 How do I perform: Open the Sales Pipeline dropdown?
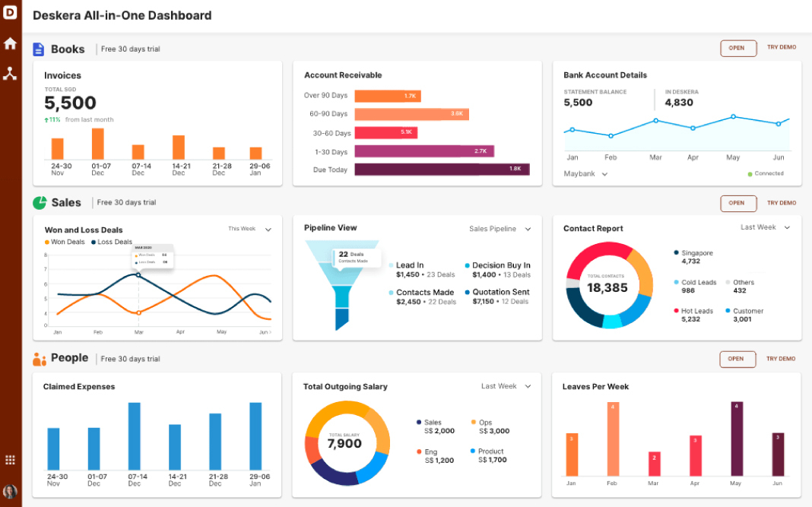pyautogui.click(x=503, y=228)
